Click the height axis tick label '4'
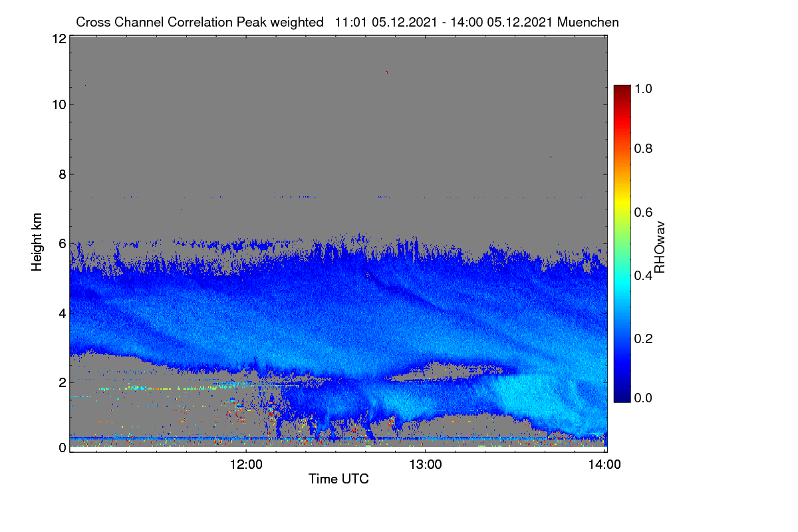 [x=62, y=313]
